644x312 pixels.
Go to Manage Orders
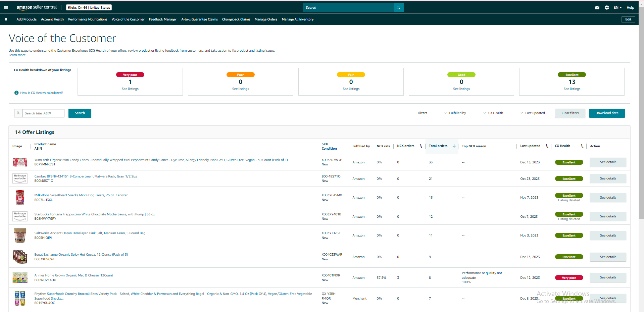pos(266,19)
